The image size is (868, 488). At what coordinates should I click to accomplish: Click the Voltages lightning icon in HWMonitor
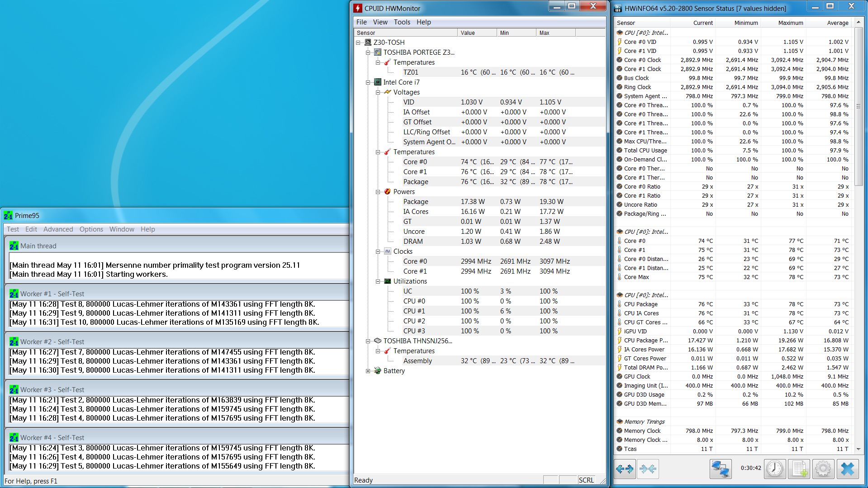(x=388, y=92)
